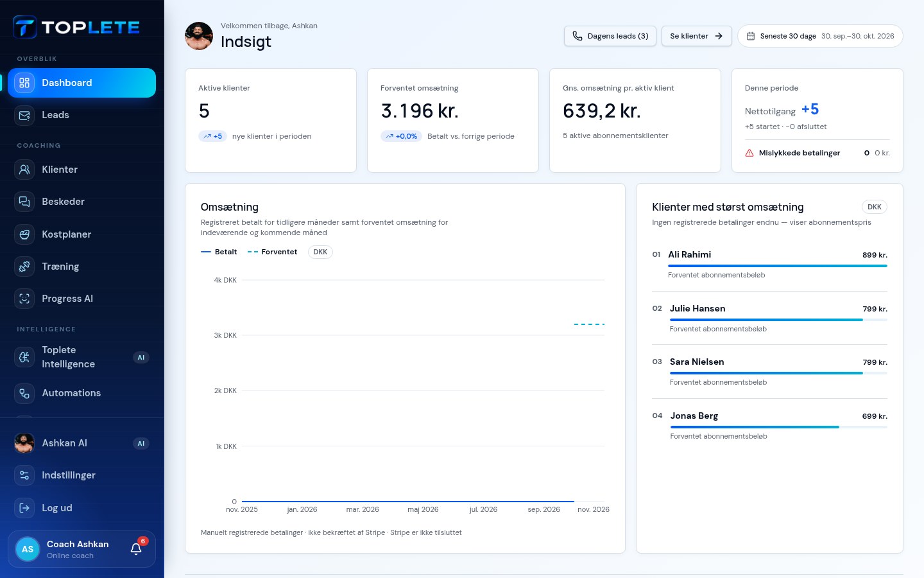Open the Dashboard icon in the sidebar
Viewport: 924px width, 578px height.
[24, 83]
